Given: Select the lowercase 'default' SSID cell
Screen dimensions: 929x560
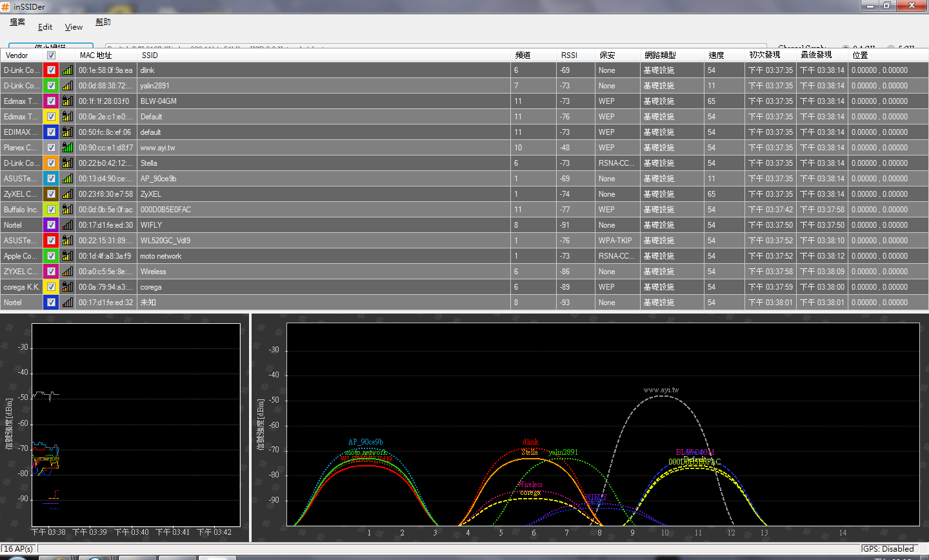Looking at the screenshot, I should pyautogui.click(x=324, y=132).
